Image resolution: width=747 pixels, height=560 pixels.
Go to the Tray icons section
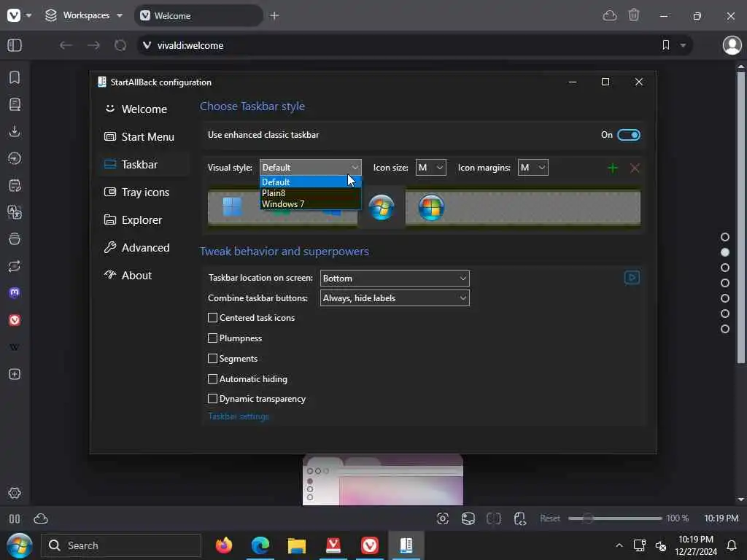coord(144,192)
